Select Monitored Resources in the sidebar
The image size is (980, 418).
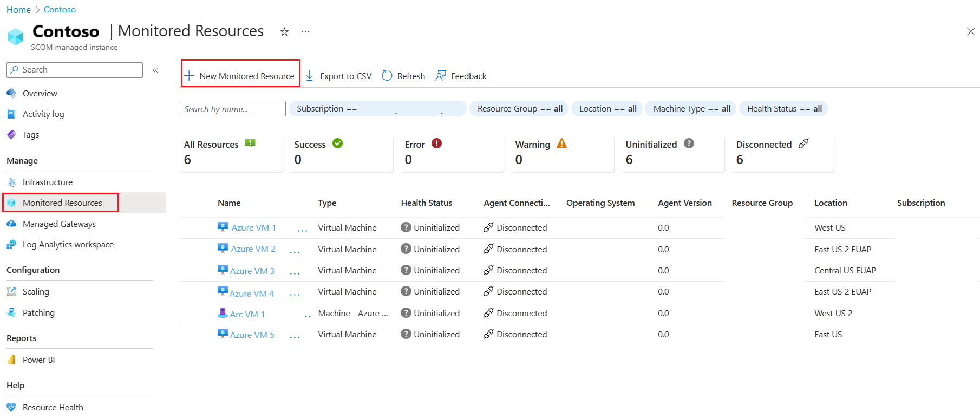(x=62, y=203)
